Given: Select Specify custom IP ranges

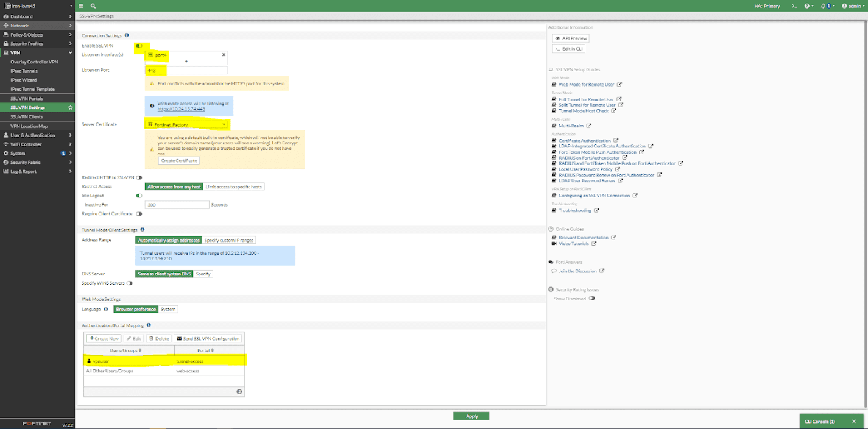Looking at the screenshot, I should click(229, 241).
